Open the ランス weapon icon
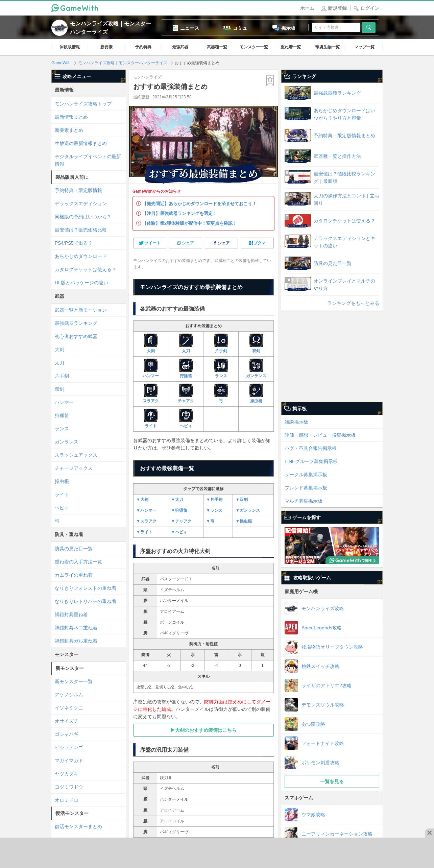434x868 pixels. point(221,365)
